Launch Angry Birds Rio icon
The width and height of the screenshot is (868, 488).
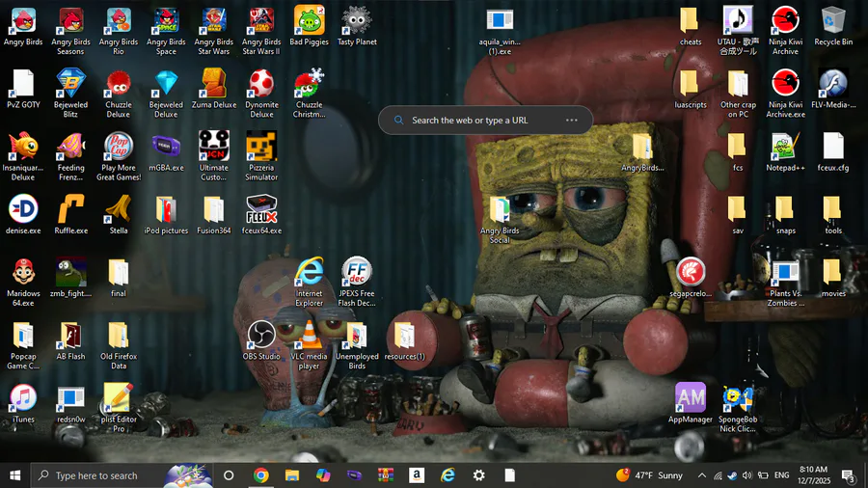coord(119,31)
